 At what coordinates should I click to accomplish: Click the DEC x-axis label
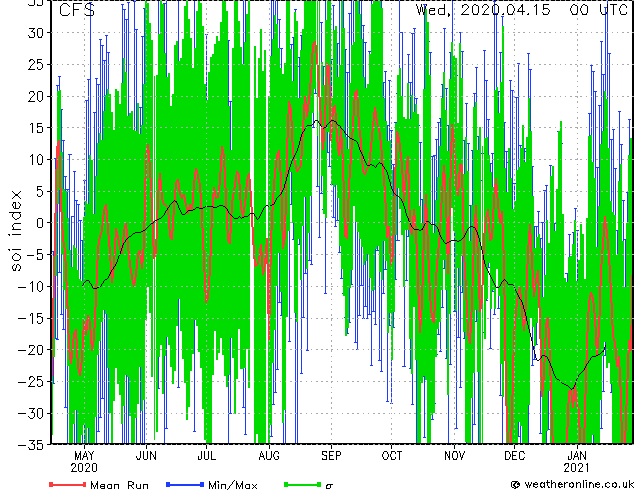tap(514, 456)
